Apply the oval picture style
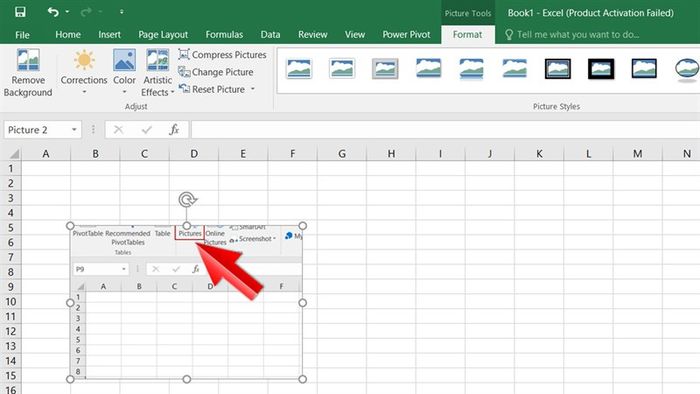This screenshot has height=394, width=700. click(x=687, y=70)
